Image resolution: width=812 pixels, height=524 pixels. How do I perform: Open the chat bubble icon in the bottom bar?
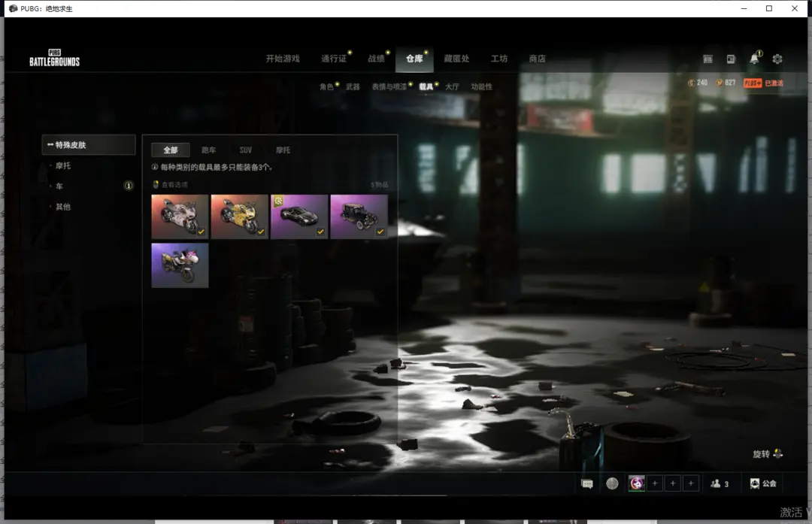[x=587, y=483]
